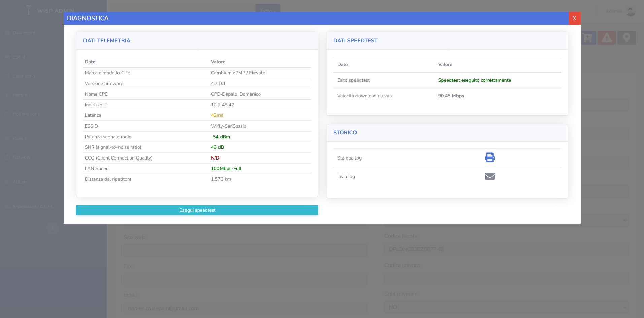Run the test with Esegui speedtest
The image size is (644, 318).
point(197,210)
